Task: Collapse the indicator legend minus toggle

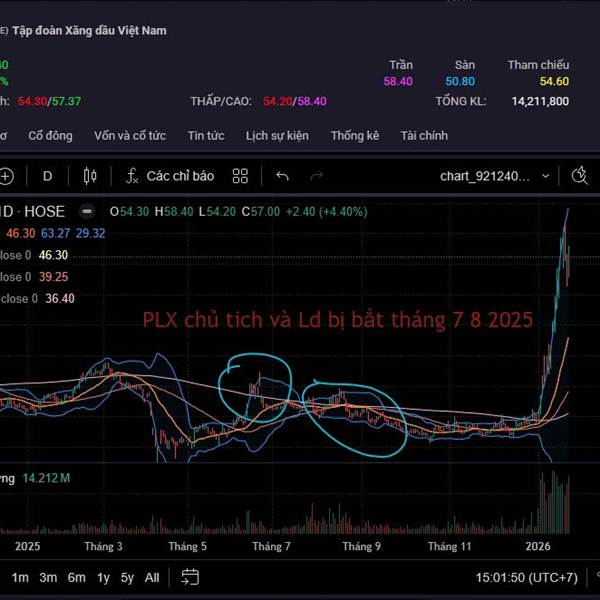Action: tap(87, 212)
